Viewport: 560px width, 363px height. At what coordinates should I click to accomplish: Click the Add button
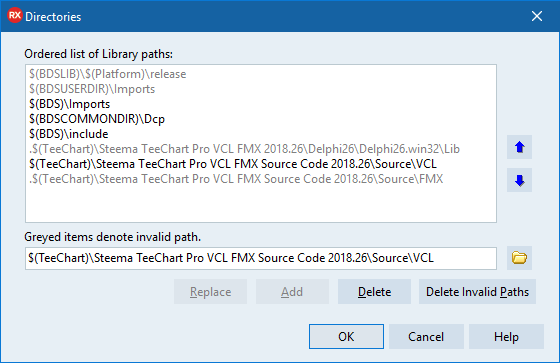tap(292, 292)
